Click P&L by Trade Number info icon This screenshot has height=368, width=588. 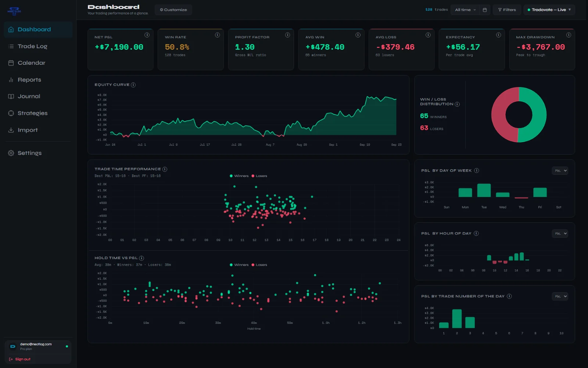click(509, 296)
